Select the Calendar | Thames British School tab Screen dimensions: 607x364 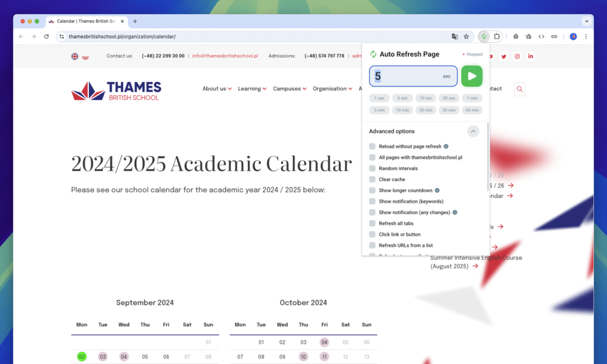click(x=87, y=21)
